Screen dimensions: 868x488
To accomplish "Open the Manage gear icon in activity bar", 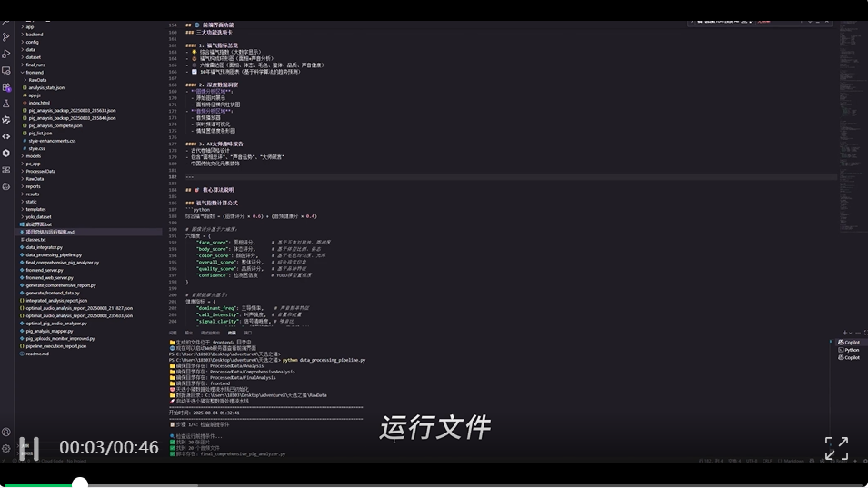I will click(x=6, y=449).
